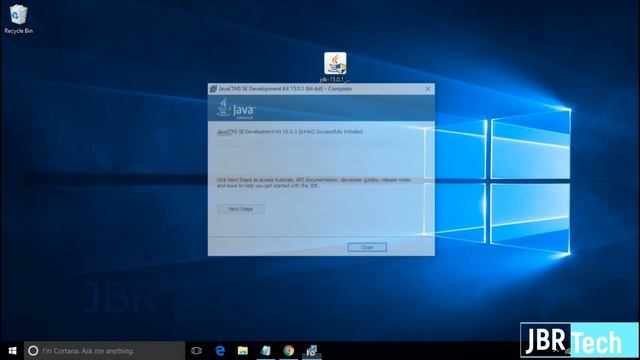Open the Windows Start menu

[x=12, y=351]
